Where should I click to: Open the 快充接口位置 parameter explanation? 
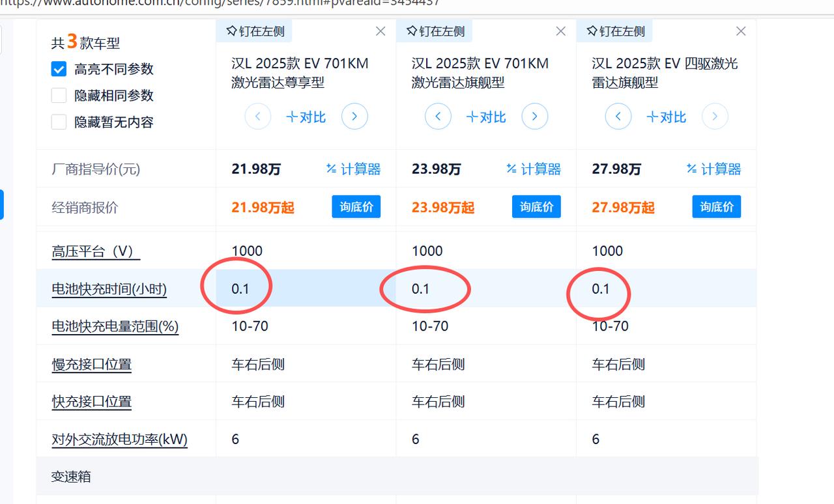[x=92, y=402]
